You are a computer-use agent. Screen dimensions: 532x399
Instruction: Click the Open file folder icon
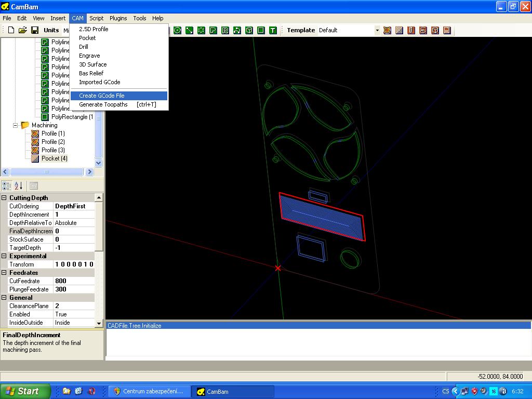tap(23, 30)
